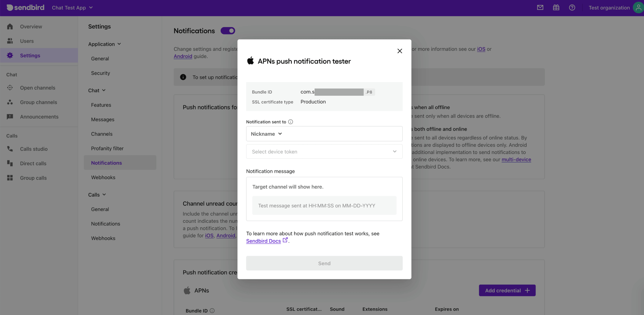Click the Users people icon

tap(10, 41)
